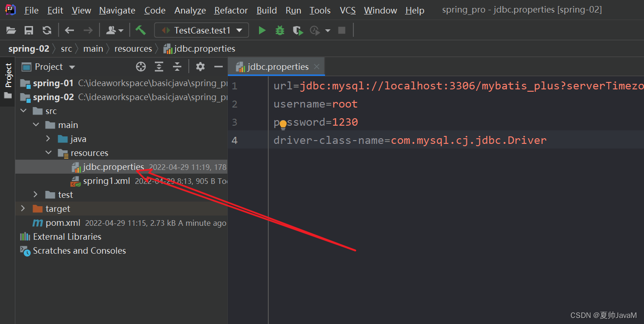Click the driver-class-name line in editor
Viewport: 644px width, 324px height.
[x=410, y=141]
